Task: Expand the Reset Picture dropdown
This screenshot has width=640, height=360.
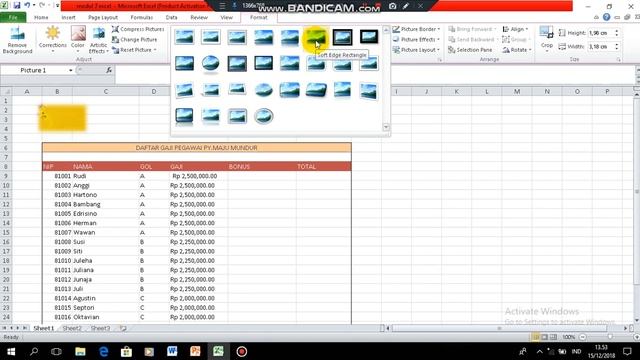Action: point(155,50)
